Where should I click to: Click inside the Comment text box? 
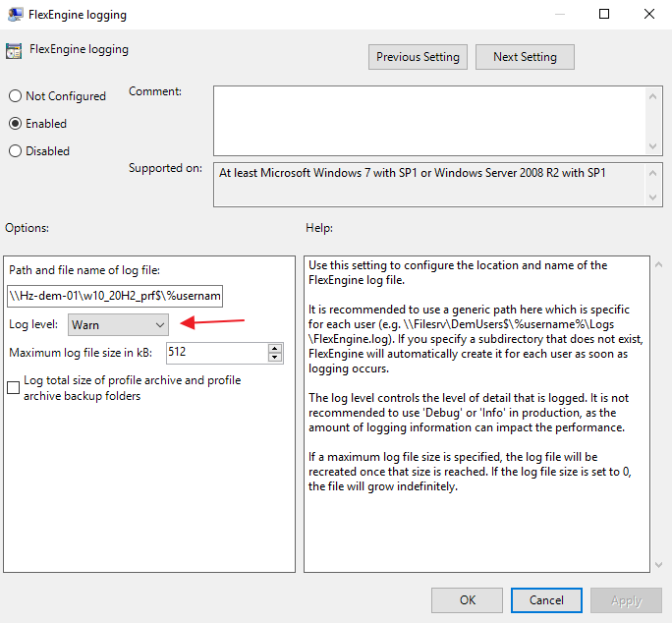coord(428,120)
